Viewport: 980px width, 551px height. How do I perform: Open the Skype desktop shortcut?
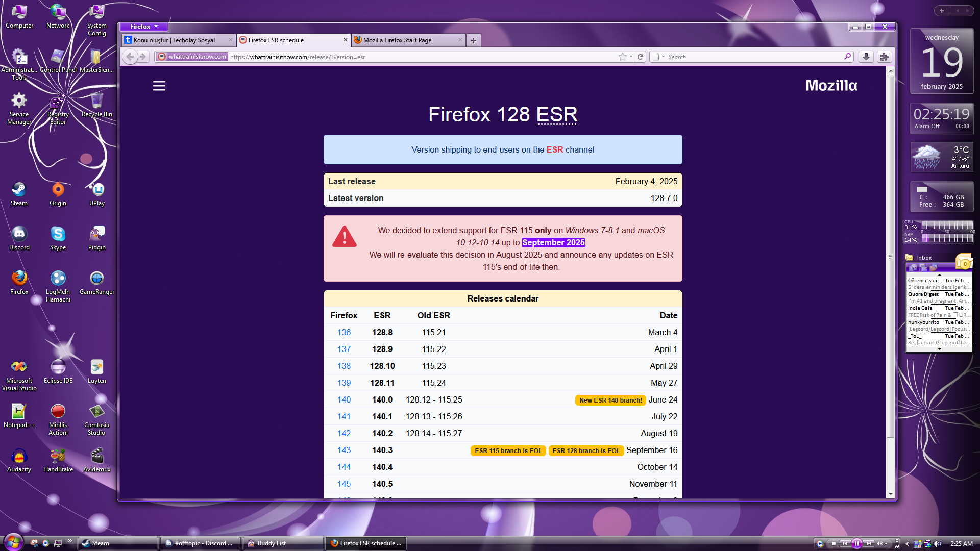[x=58, y=239]
